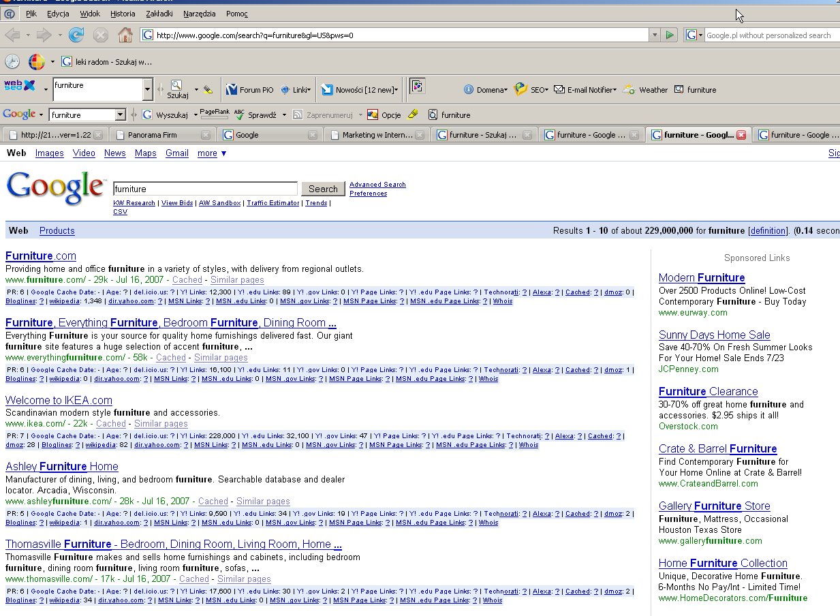The image size is (840, 616).
Task: Open the leki radom bookmark
Action: (106, 61)
